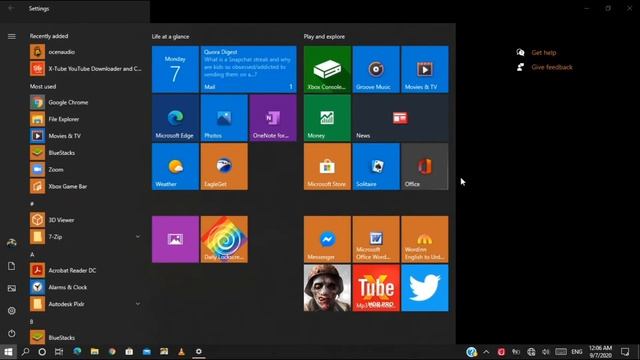This screenshot has width=640, height=360.
Task: Open Alarms & Clock app
Action: tap(86, 287)
